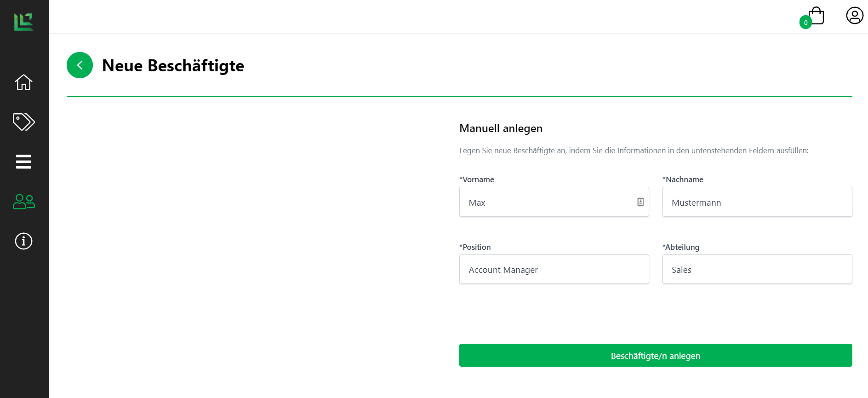This screenshot has width=868, height=398.
Task: Click the Manuell anlegen section title
Action: 501,128
